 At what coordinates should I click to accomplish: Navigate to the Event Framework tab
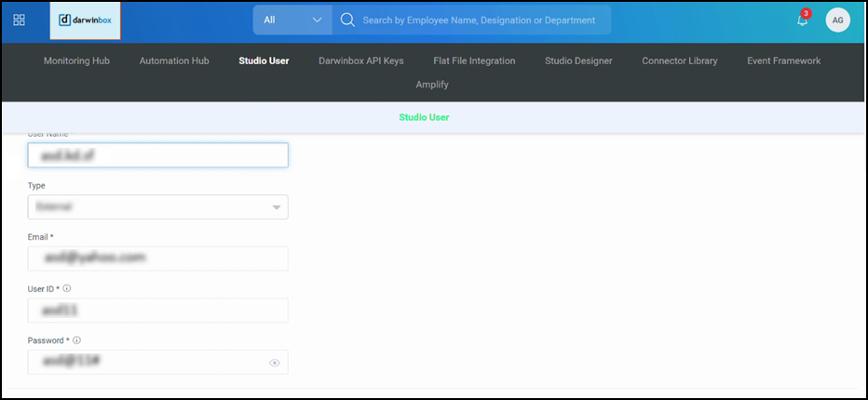coord(783,61)
